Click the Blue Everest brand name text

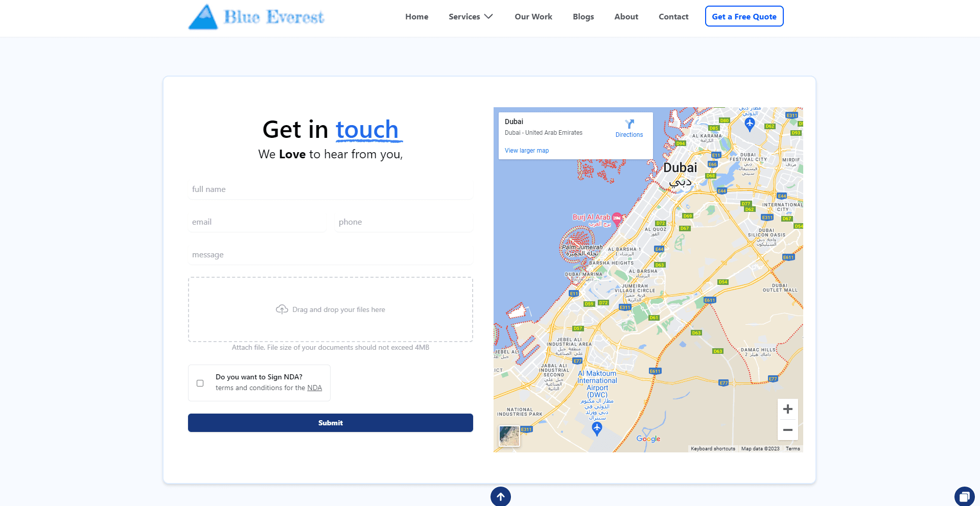(x=274, y=17)
